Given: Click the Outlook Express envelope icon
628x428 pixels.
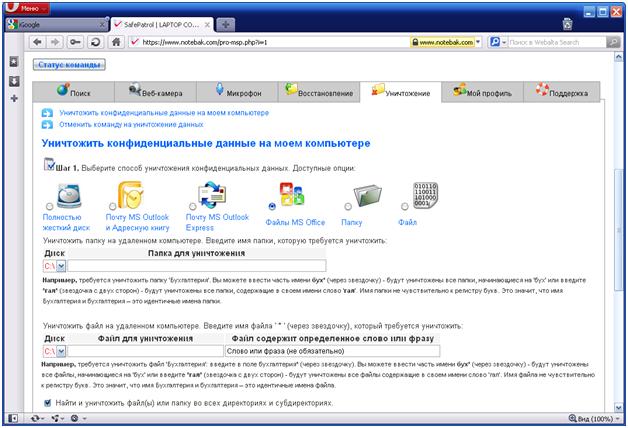Looking at the screenshot, I should point(212,195).
